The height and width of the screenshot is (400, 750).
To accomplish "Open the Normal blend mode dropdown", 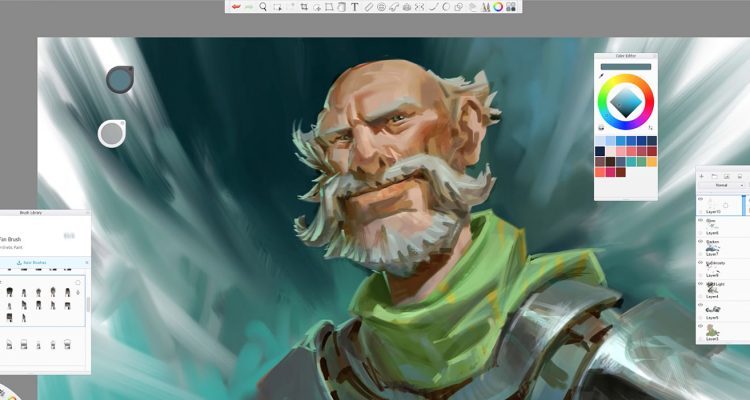I will [x=721, y=185].
